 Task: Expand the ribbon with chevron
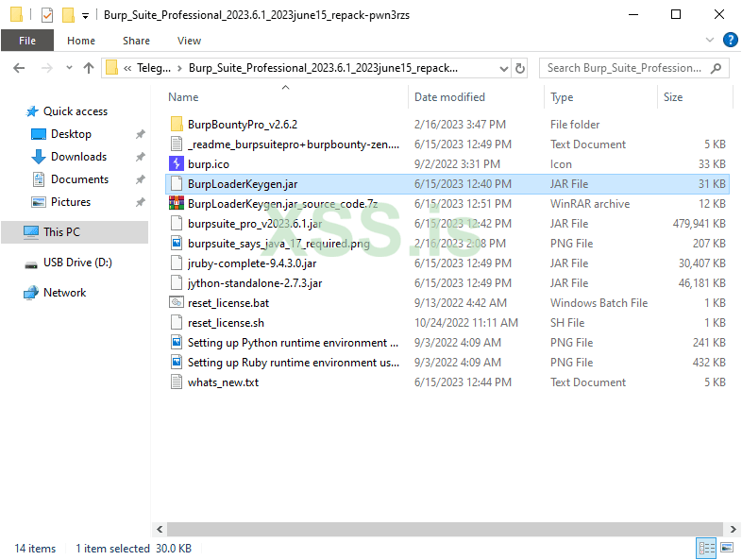(709, 41)
